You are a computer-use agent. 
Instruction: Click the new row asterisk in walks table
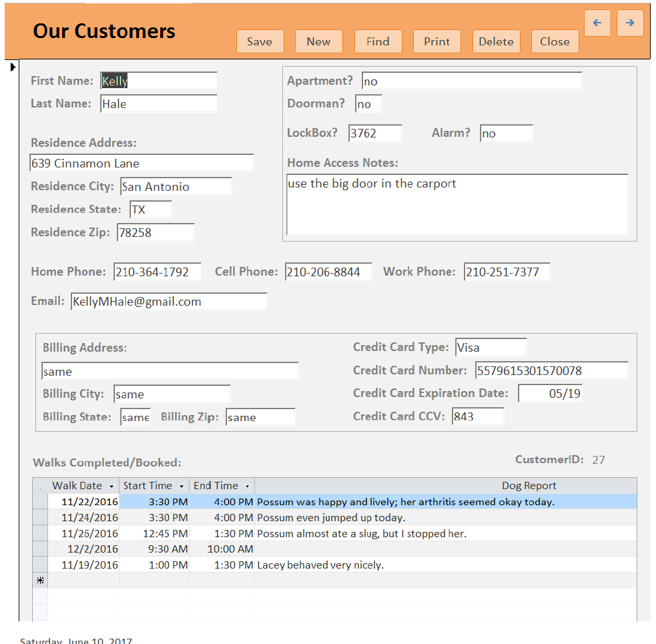pyautogui.click(x=40, y=581)
